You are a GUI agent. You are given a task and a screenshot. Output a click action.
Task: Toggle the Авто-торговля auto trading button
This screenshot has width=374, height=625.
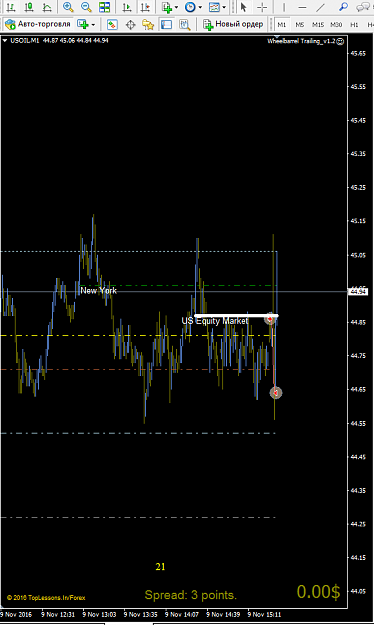(x=38, y=24)
